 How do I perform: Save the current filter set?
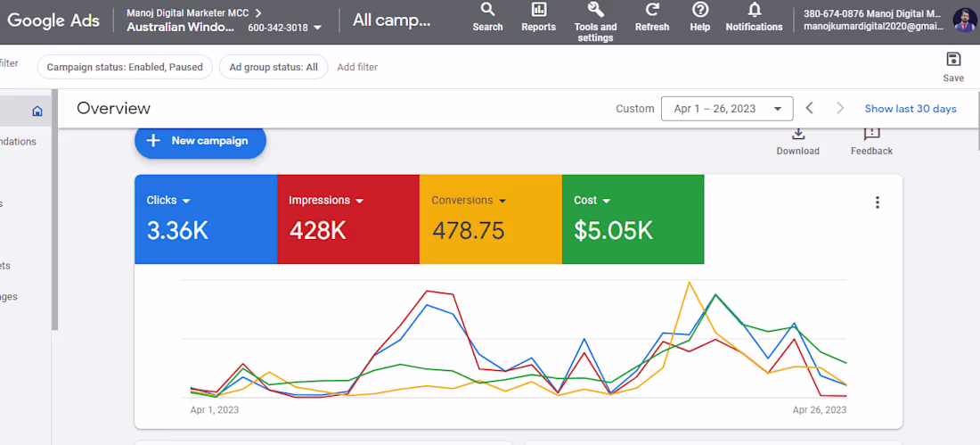coord(953,66)
